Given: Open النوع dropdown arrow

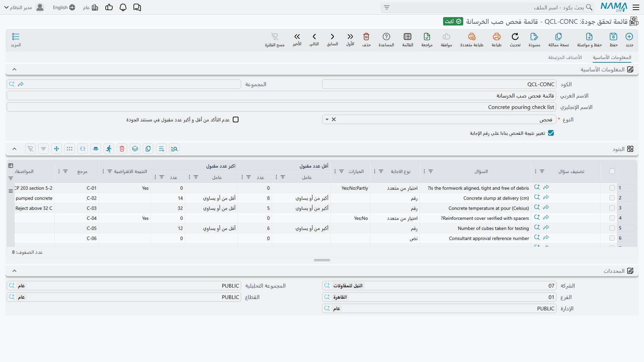Looking at the screenshot, I should [327, 120].
